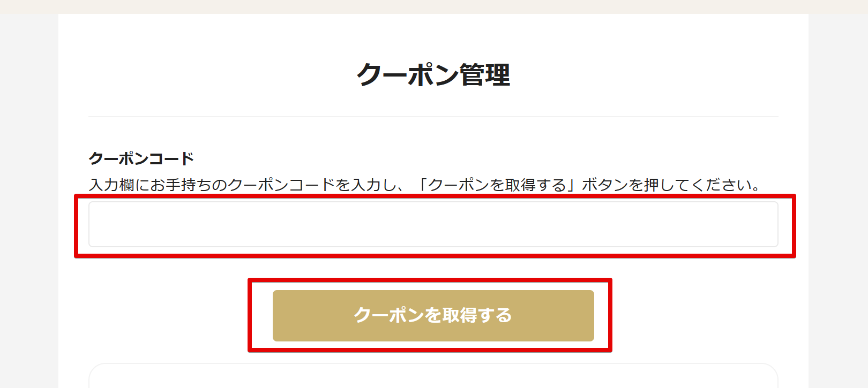Click the gray page margin left of the panel
This screenshot has height=388, width=868.
pyautogui.click(x=29, y=201)
